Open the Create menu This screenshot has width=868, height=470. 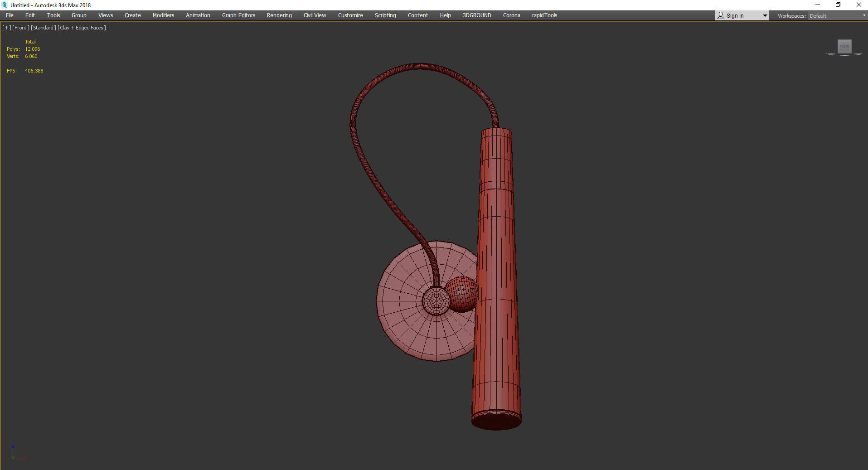click(133, 15)
